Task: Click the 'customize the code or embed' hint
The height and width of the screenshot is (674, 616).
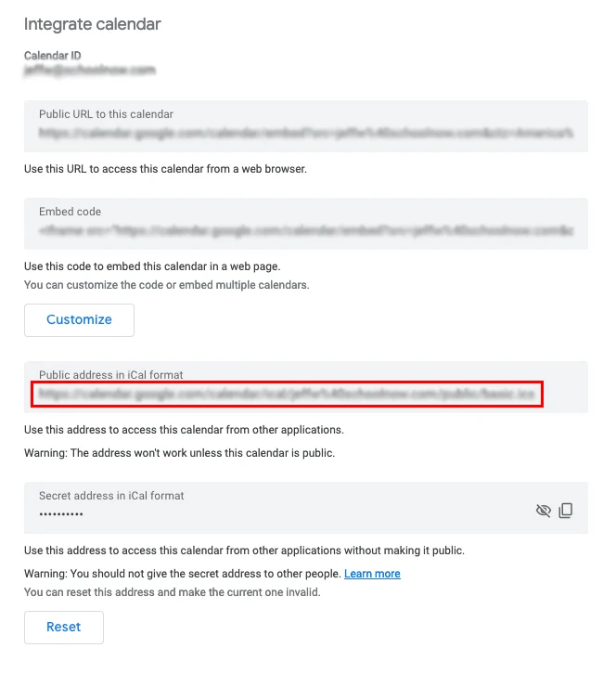Action: coord(167,284)
